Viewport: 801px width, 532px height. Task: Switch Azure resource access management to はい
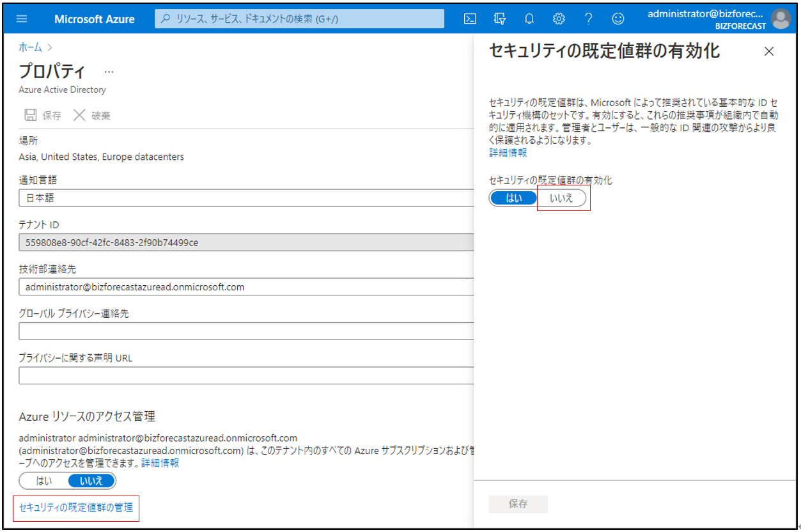[44, 481]
